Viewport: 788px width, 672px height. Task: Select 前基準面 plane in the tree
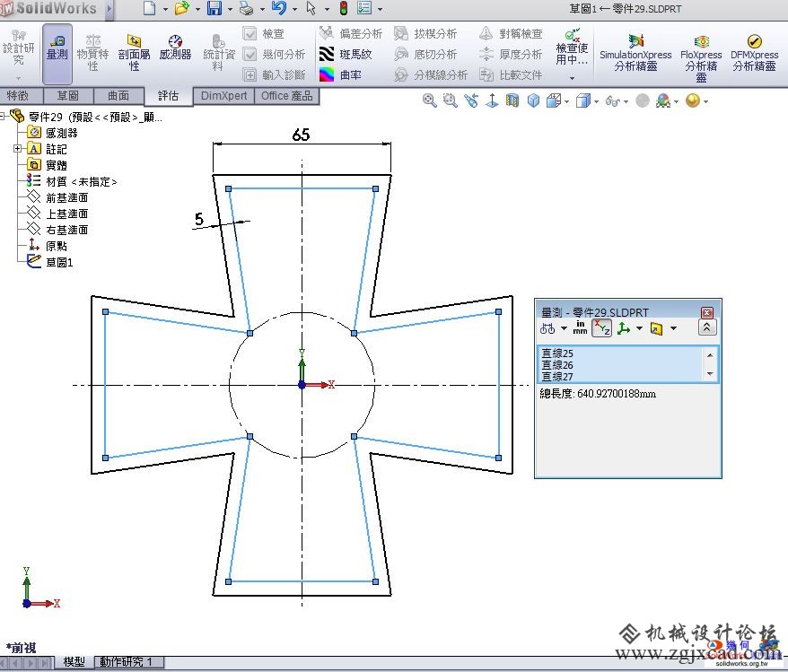[57, 197]
